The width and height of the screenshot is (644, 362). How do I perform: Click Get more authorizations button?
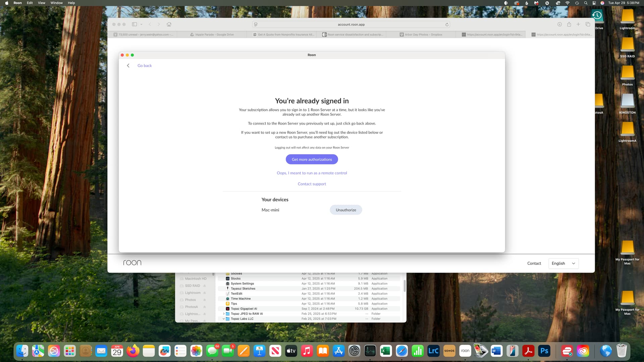click(312, 160)
